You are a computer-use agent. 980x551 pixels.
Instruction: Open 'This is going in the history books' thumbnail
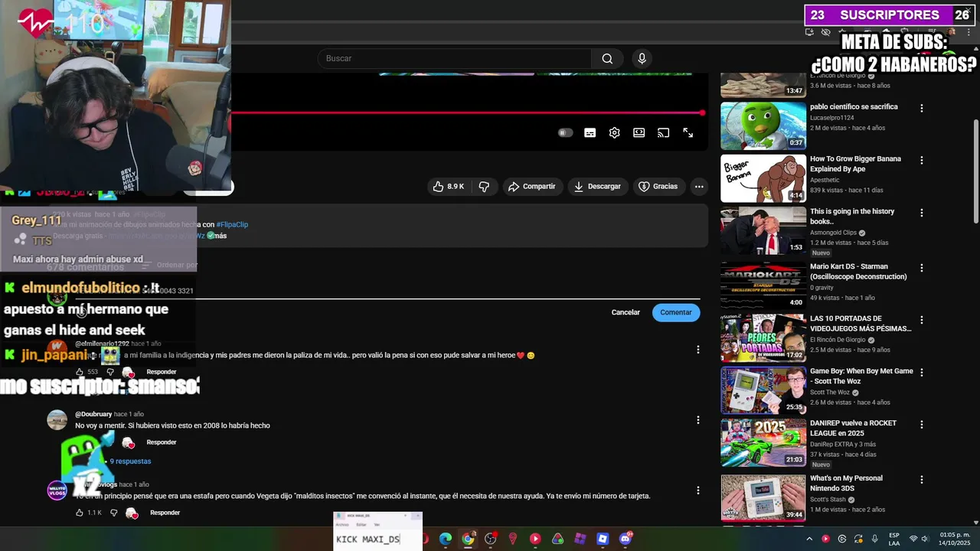tap(763, 230)
